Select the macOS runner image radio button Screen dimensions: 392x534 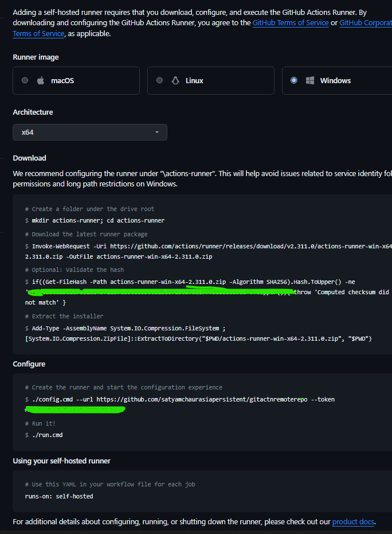pyautogui.click(x=25, y=80)
